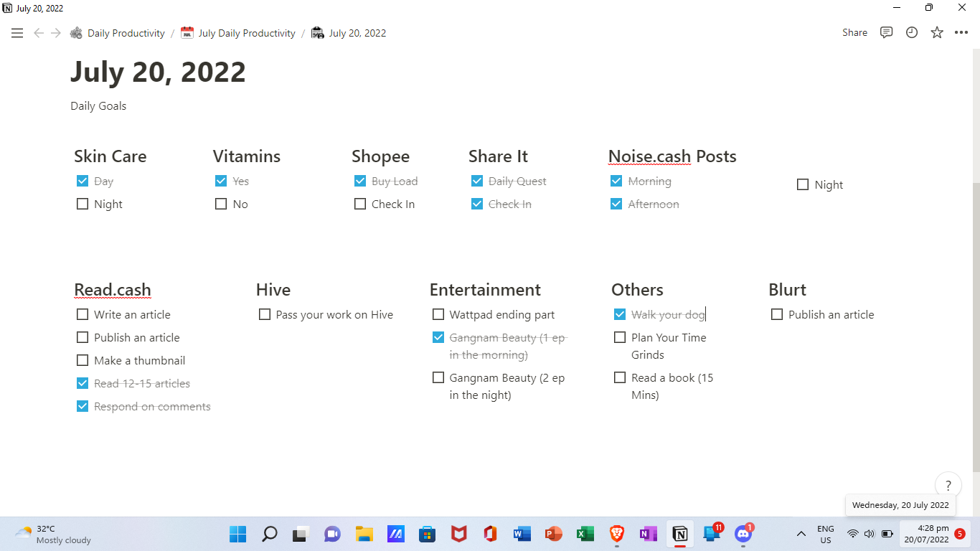Viewport: 980px width, 551px height.
Task: Switch to Brave browser on taskbar
Action: tap(616, 534)
